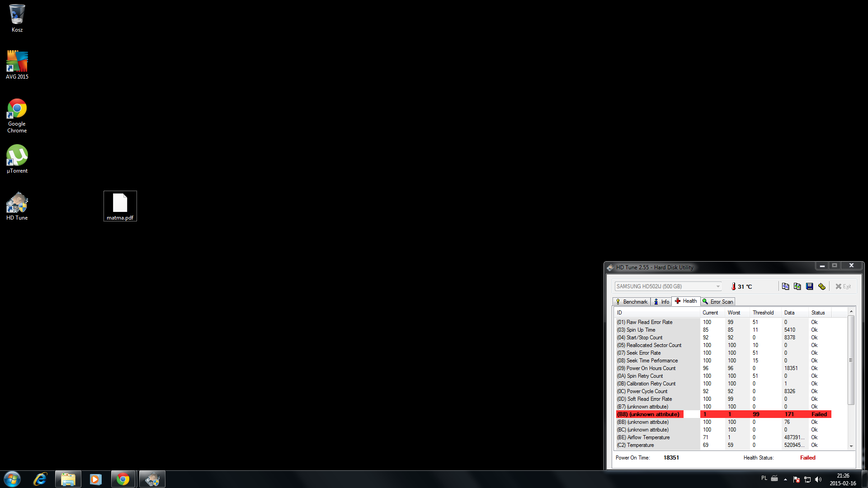Switch to the Error Scan tab

coord(718,301)
